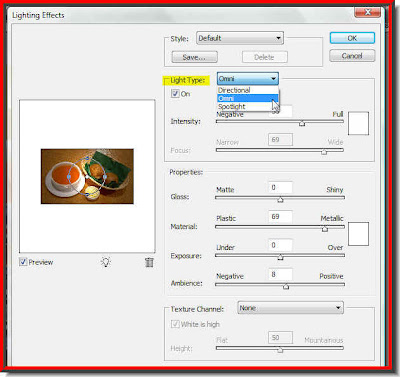Click the Intensity slider handle
Screen dimensions: 400x377
click(x=302, y=123)
